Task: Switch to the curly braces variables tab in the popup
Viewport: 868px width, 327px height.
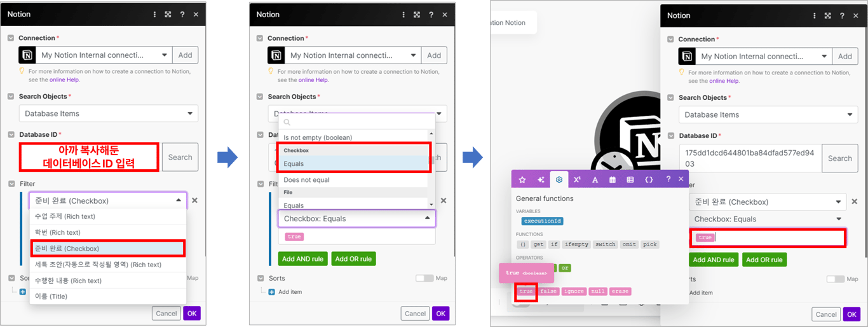Action: click(x=649, y=179)
